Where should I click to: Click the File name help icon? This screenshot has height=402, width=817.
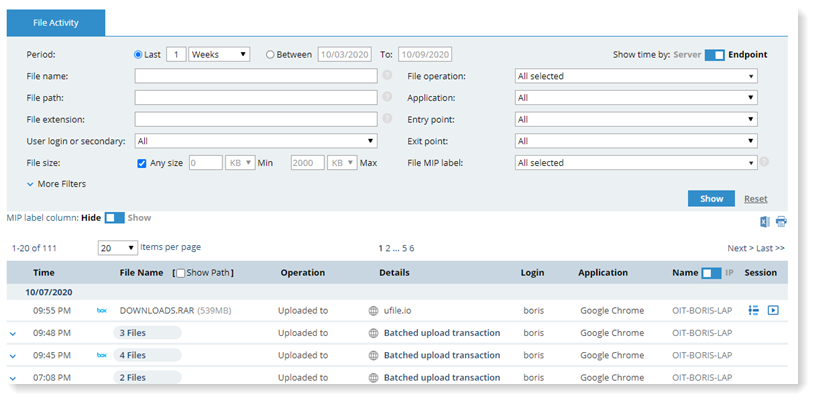pos(386,76)
